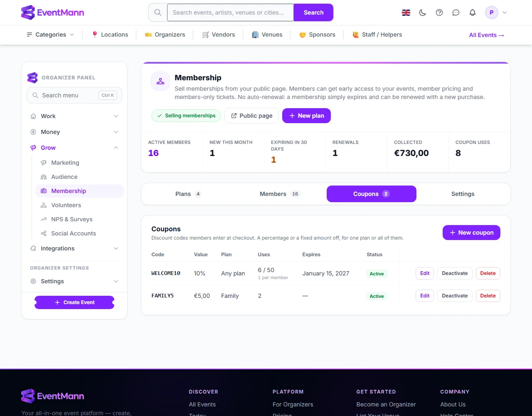Collapse the Grow sidebar section
This screenshot has width=532, height=416.
[x=74, y=148]
